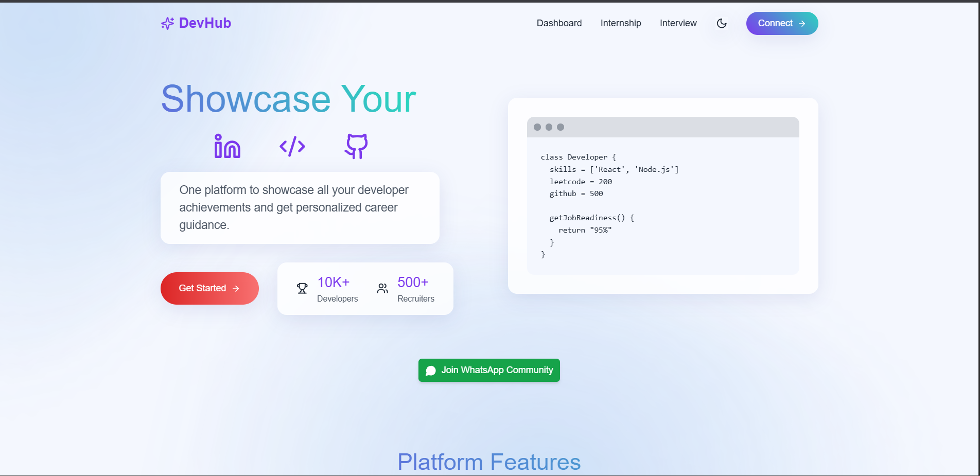Image resolution: width=980 pixels, height=476 pixels.
Task: Click the first dot in the code window bar
Action: tap(538, 127)
